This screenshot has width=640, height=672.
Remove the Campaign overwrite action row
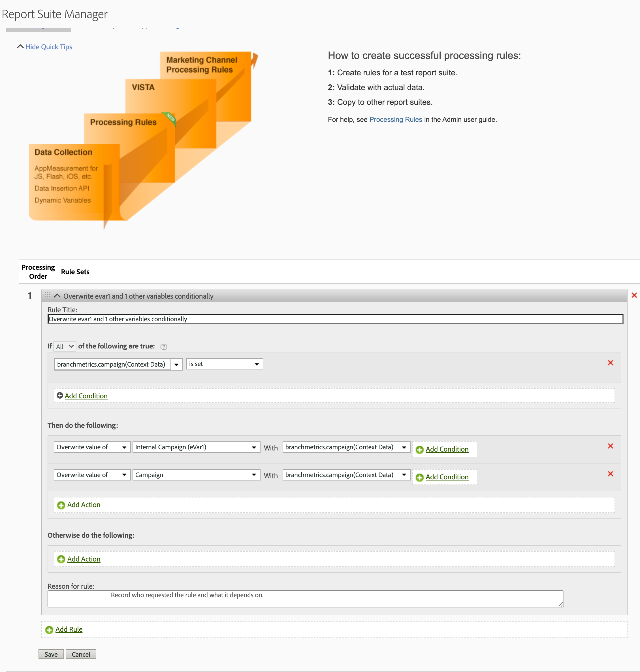click(x=610, y=473)
